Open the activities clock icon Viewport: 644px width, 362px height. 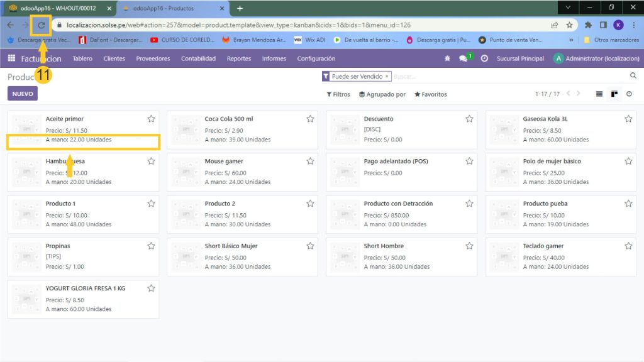484,58
